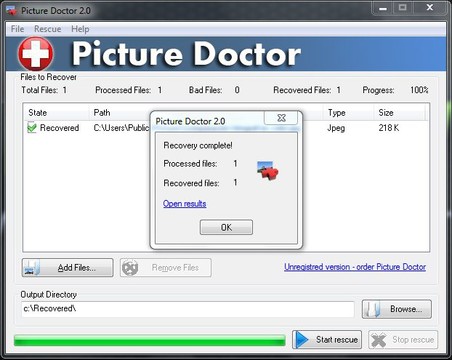The height and width of the screenshot is (360, 452).
Task: Click the X icon on Stop rescue
Action: [x=379, y=340]
